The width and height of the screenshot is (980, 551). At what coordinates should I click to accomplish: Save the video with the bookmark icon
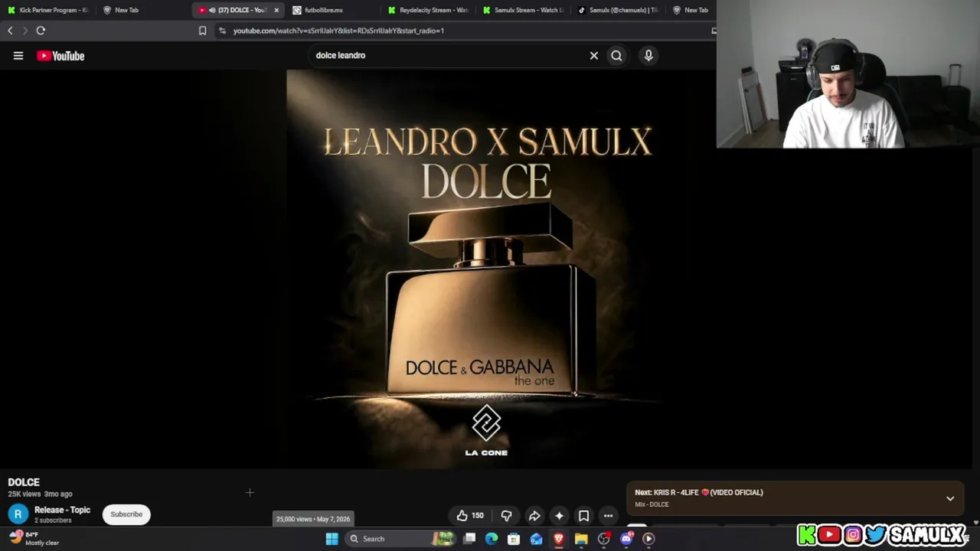click(583, 516)
